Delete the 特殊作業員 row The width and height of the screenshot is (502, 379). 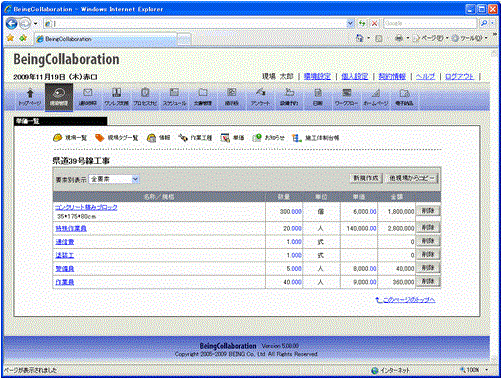pyautogui.click(x=428, y=227)
